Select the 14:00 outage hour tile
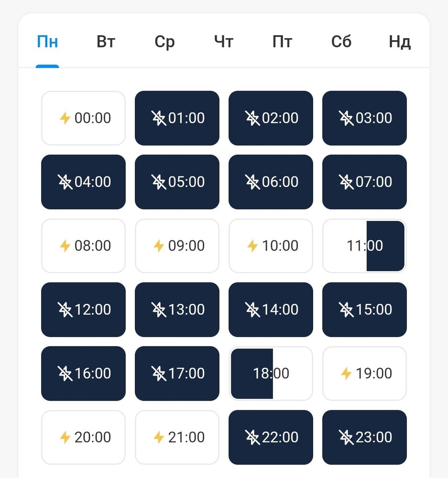This screenshot has height=478, width=448. [271, 310]
